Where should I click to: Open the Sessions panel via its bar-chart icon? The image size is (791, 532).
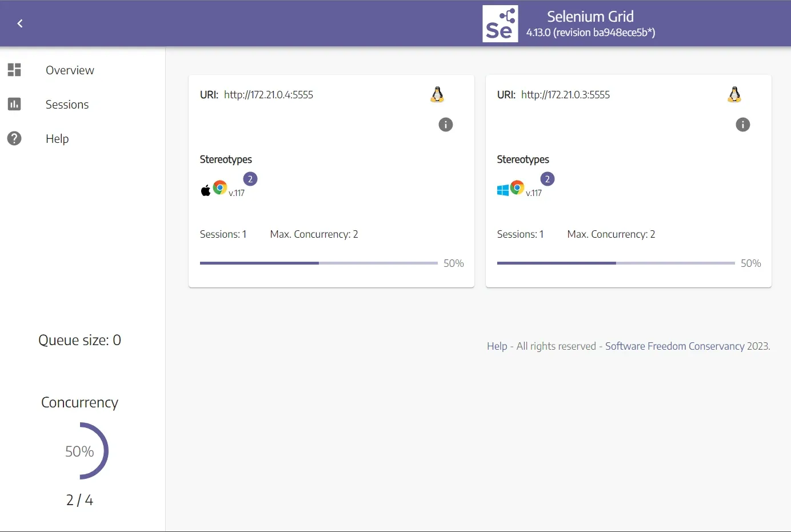[x=14, y=104]
